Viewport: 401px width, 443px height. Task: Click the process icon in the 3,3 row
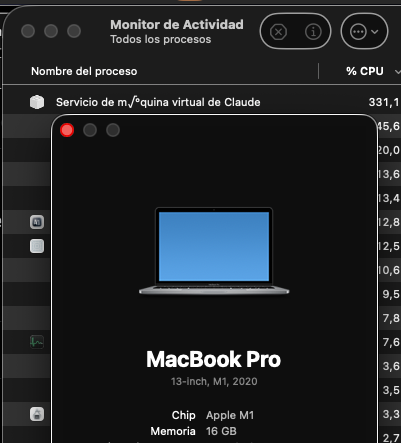[37, 414]
